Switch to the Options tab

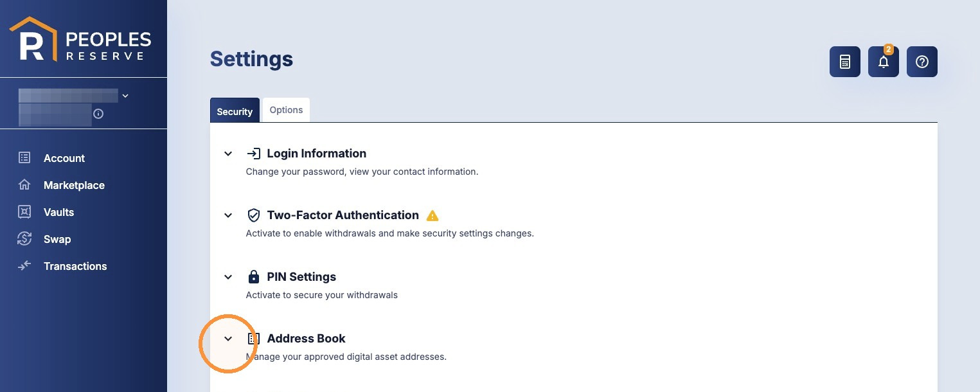coord(286,110)
